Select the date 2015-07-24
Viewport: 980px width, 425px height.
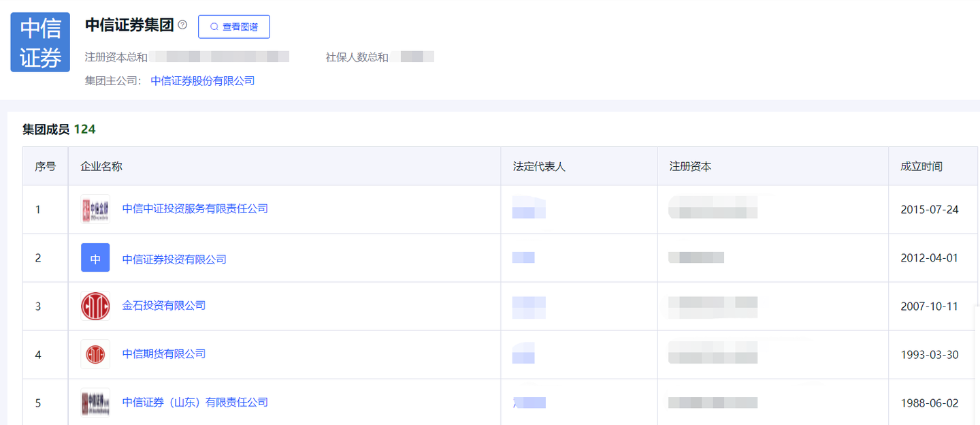click(930, 210)
